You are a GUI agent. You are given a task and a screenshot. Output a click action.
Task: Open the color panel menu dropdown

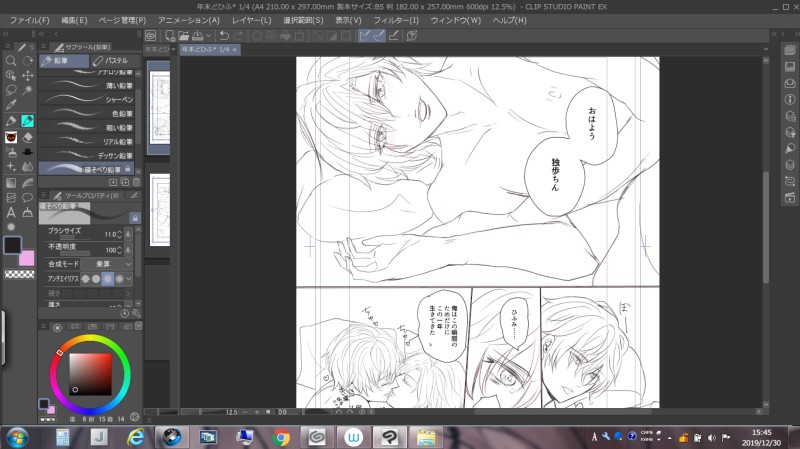138,326
